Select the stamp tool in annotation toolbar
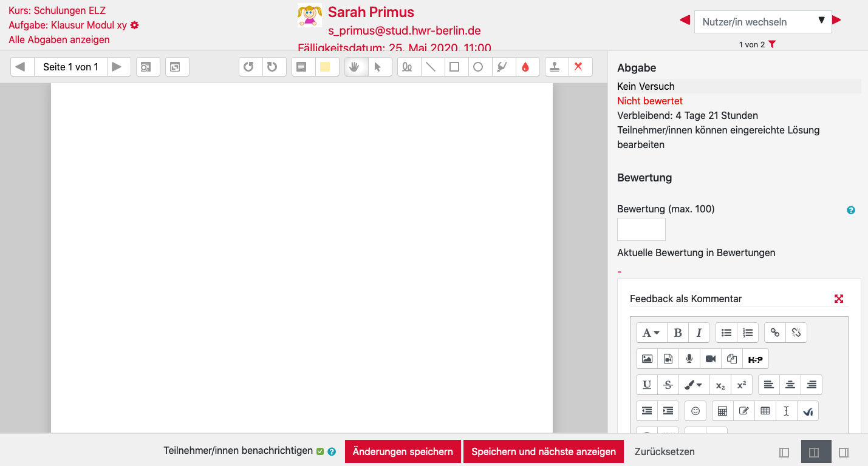This screenshot has width=868, height=466. pyautogui.click(x=556, y=67)
